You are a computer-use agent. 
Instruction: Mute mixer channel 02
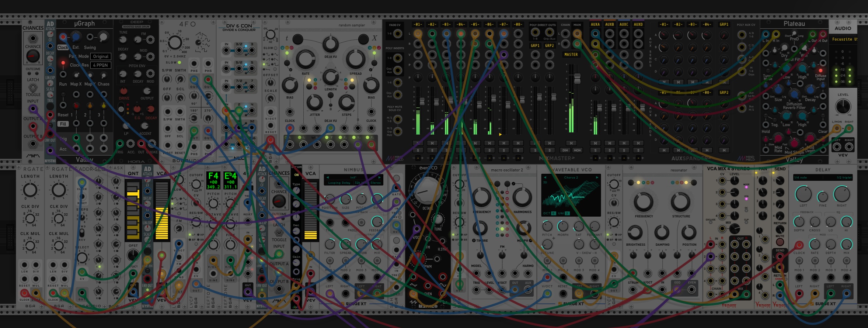432,143
